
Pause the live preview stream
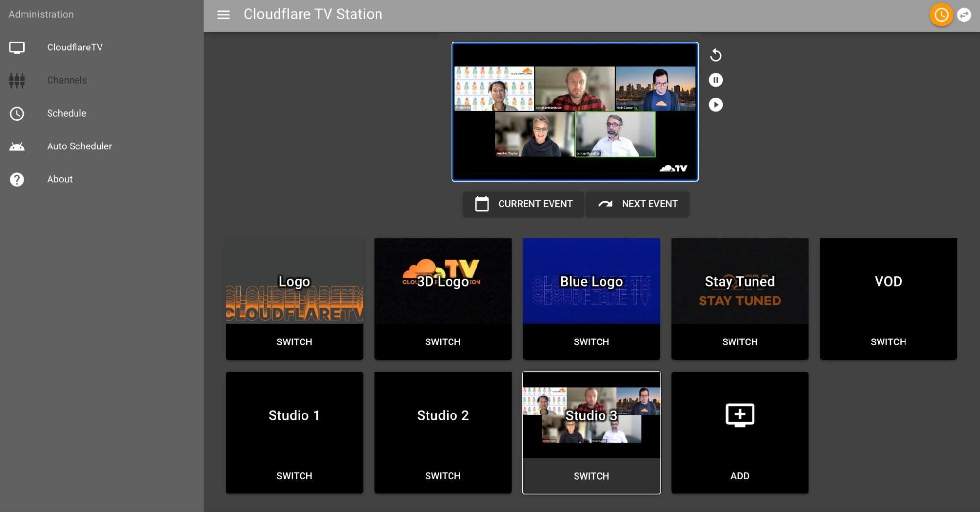716,80
